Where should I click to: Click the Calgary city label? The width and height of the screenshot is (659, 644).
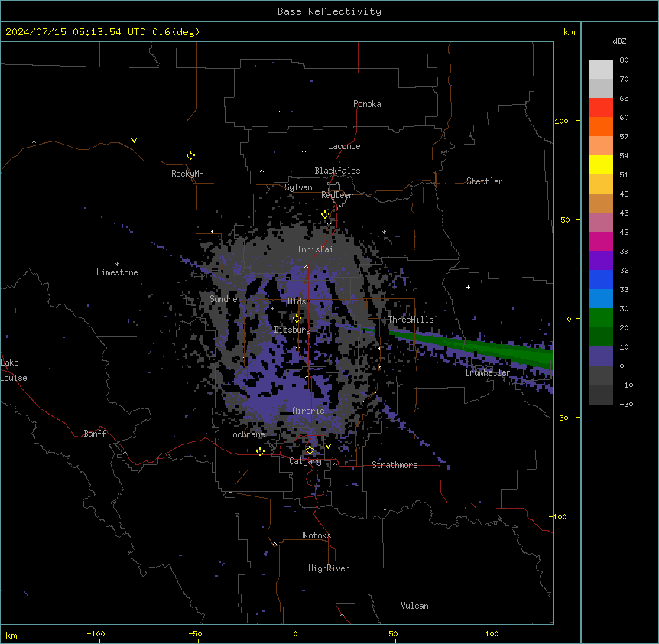tap(306, 461)
